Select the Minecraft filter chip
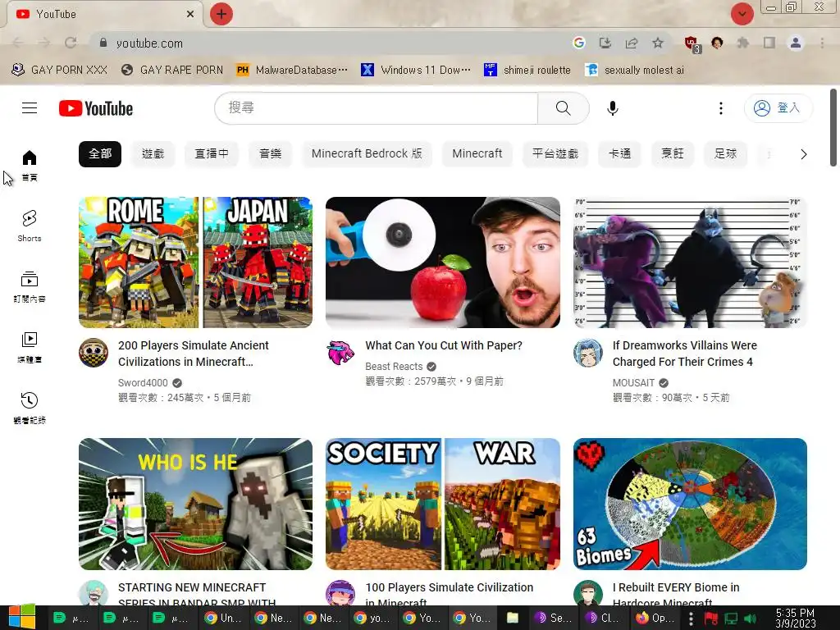This screenshot has width=840, height=630. 477,154
